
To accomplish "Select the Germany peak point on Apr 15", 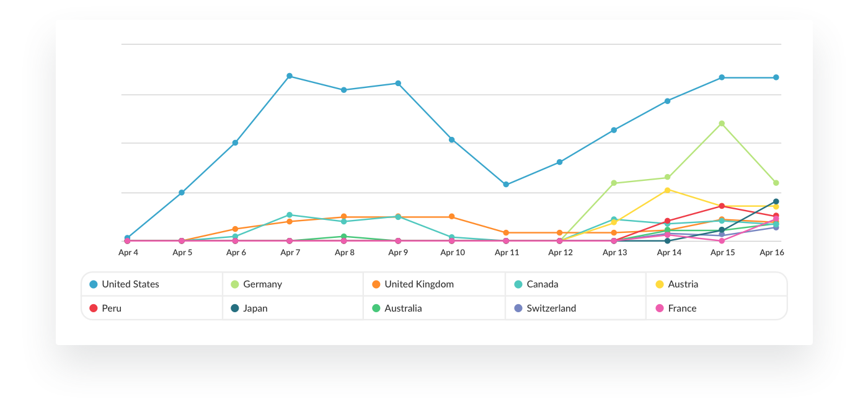I will click(x=722, y=123).
